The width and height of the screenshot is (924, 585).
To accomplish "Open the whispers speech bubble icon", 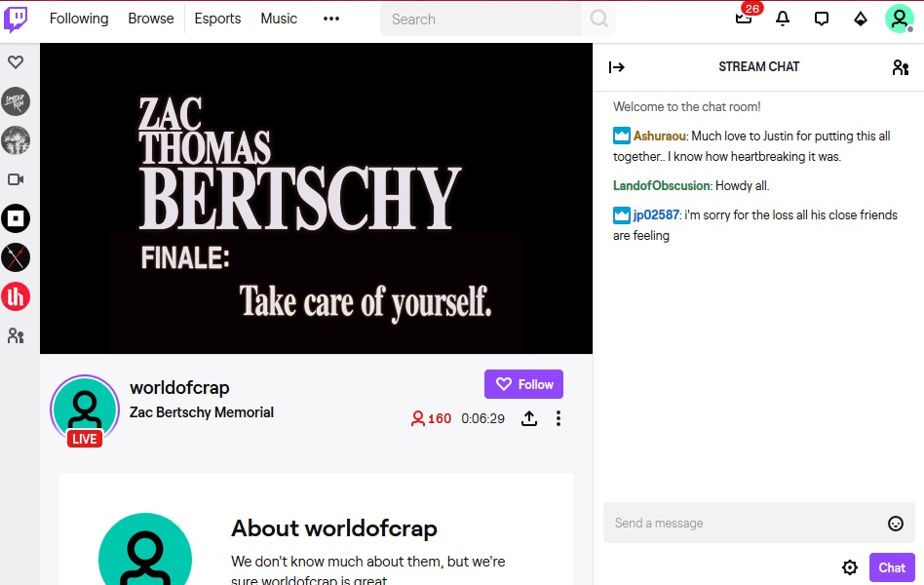I will pos(822,19).
